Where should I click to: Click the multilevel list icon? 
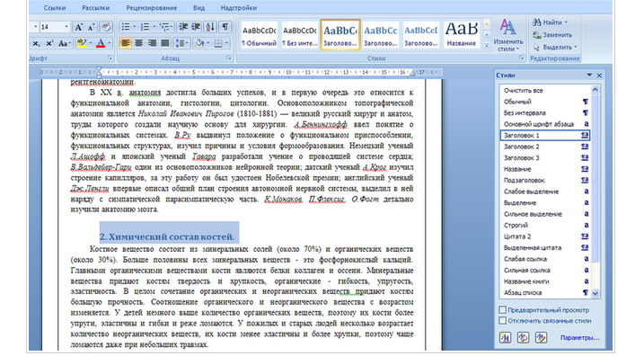coord(164,27)
